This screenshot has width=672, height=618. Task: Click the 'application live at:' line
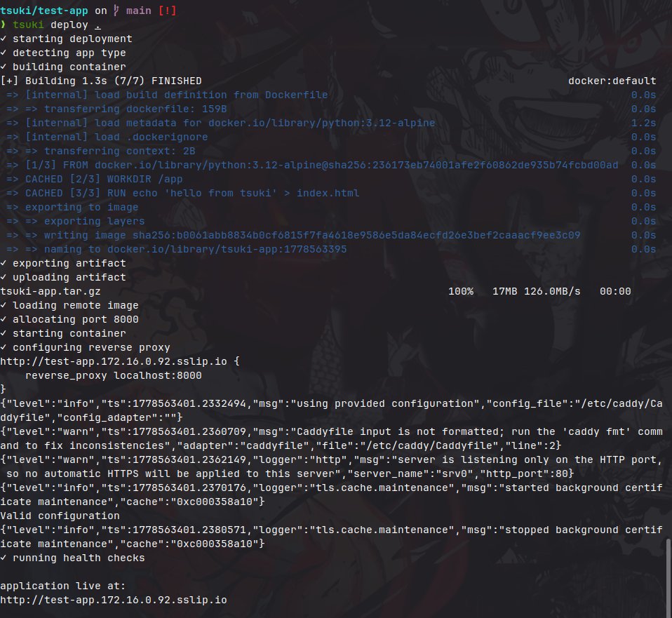tap(62, 586)
